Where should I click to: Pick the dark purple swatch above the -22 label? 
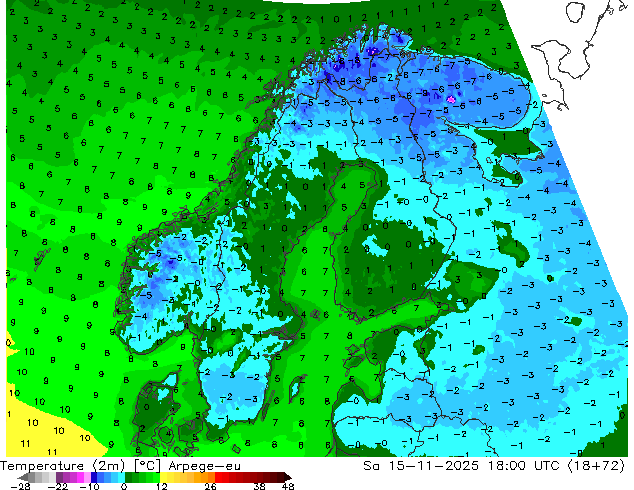pyautogui.click(x=59, y=477)
